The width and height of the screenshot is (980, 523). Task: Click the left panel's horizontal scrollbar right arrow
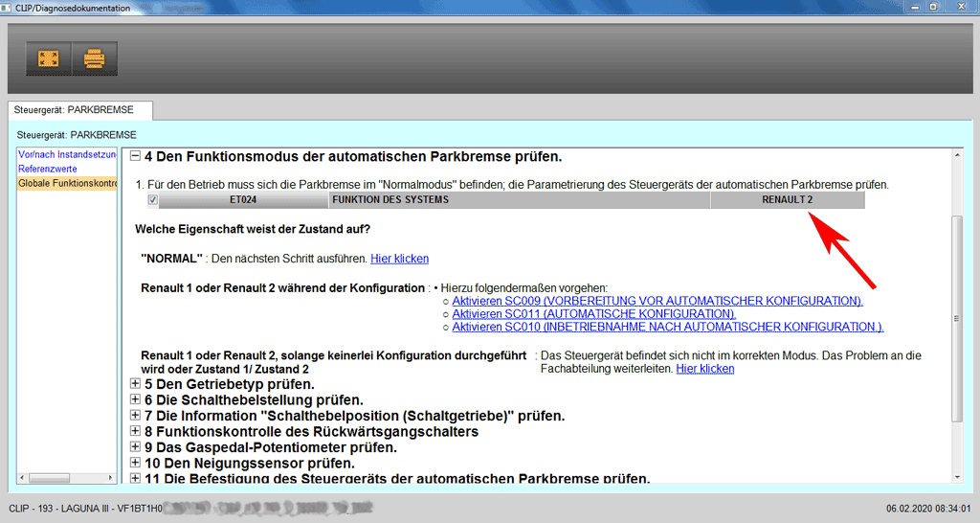tap(111, 477)
